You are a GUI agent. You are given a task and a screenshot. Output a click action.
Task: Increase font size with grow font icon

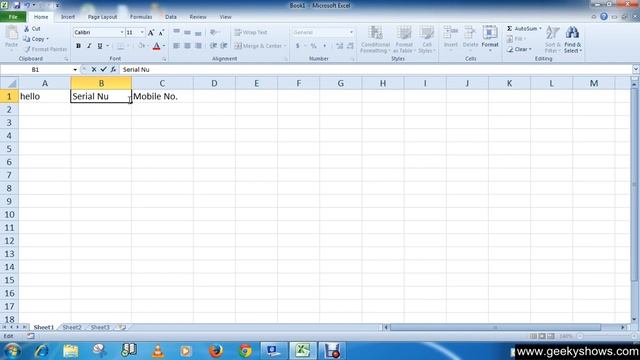[151, 32]
